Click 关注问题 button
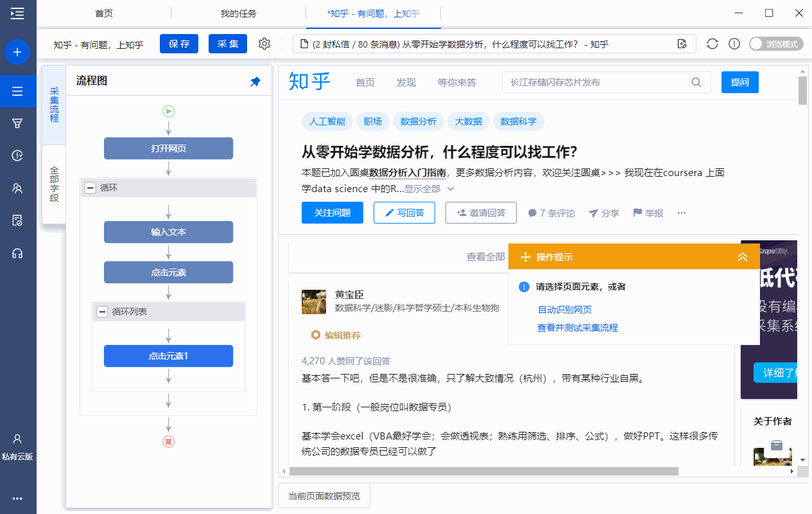The image size is (812, 514). (333, 213)
